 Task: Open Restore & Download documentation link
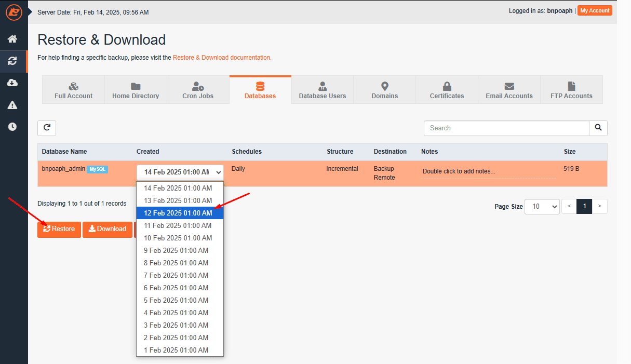pyautogui.click(x=222, y=58)
